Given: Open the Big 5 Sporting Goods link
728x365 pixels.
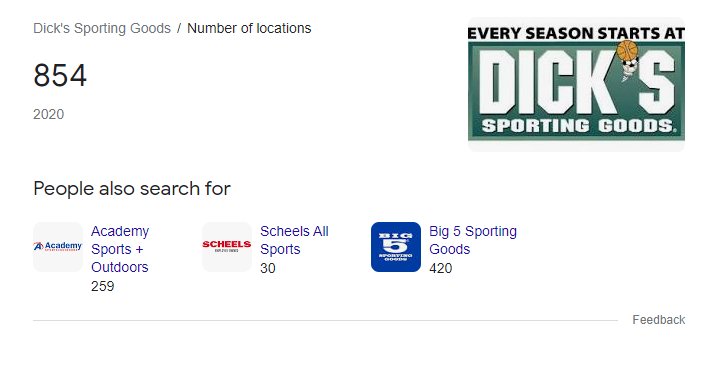Looking at the screenshot, I should click(x=473, y=240).
